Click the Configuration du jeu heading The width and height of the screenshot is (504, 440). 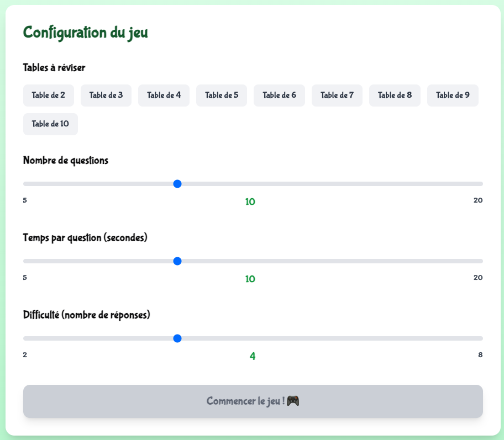pyautogui.click(x=85, y=33)
